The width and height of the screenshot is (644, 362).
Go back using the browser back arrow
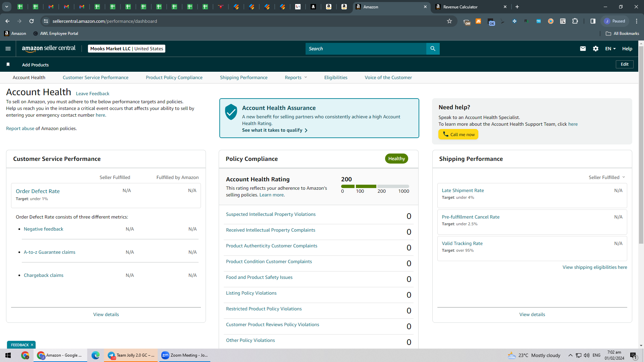point(7,21)
